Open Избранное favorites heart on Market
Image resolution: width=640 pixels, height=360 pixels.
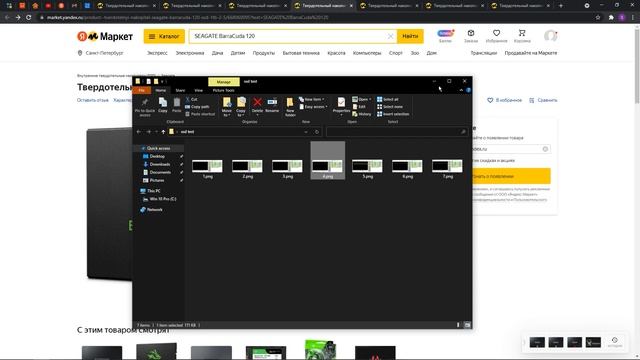[x=496, y=36]
